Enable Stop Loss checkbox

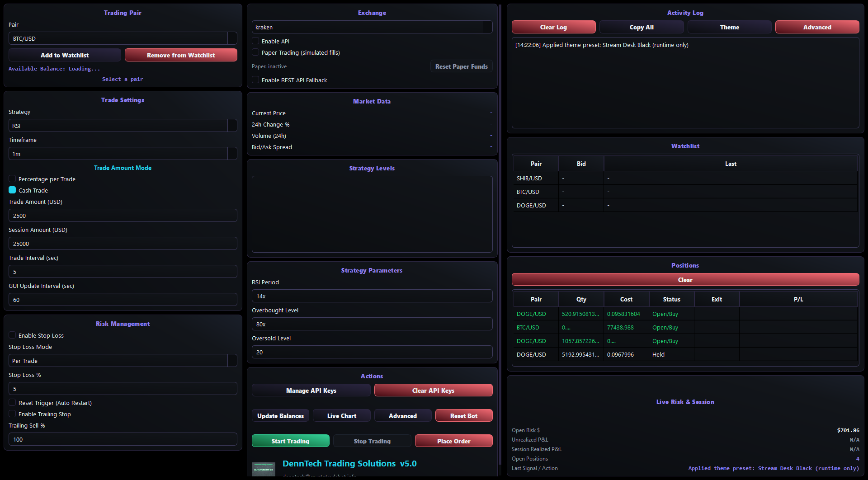click(12, 335)
